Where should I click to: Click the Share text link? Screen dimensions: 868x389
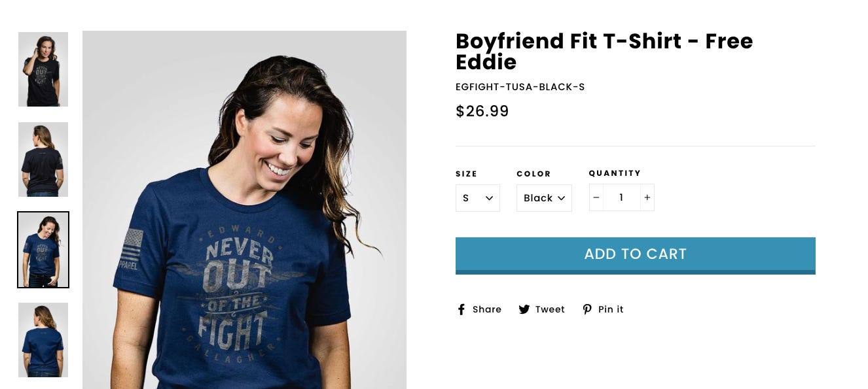(x=487, y=309)
